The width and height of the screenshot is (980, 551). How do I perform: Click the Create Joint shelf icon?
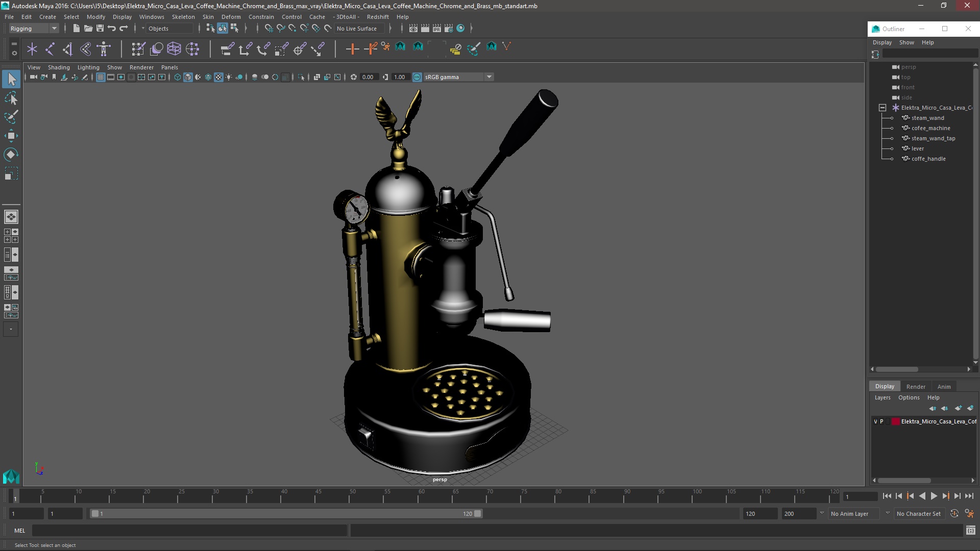pos(50,49)
